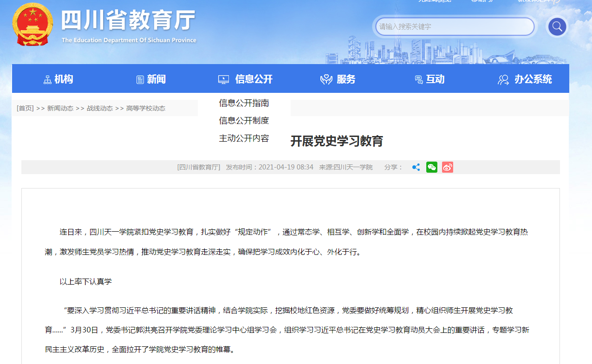Click the 办公系统 user icon
The height and width of the screenshot is (364, 592).
503,80
